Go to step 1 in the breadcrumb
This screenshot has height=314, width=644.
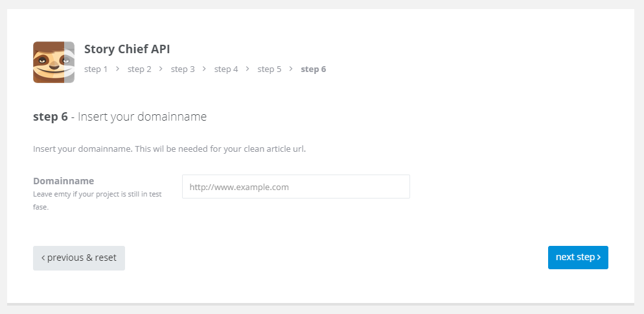click(x=96, y=69)
